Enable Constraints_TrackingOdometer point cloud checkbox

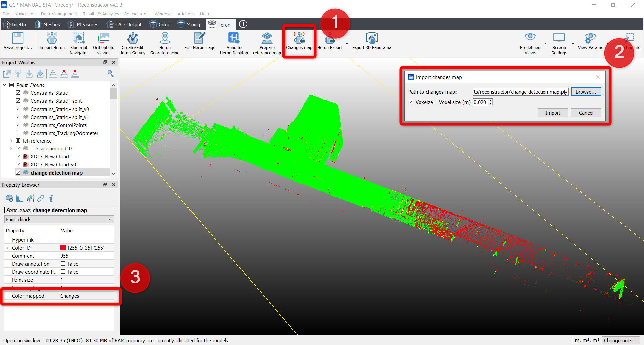[18, 133]
